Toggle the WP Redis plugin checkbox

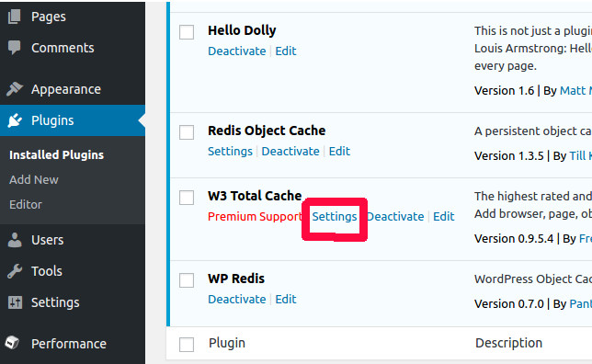coord(187,280)
